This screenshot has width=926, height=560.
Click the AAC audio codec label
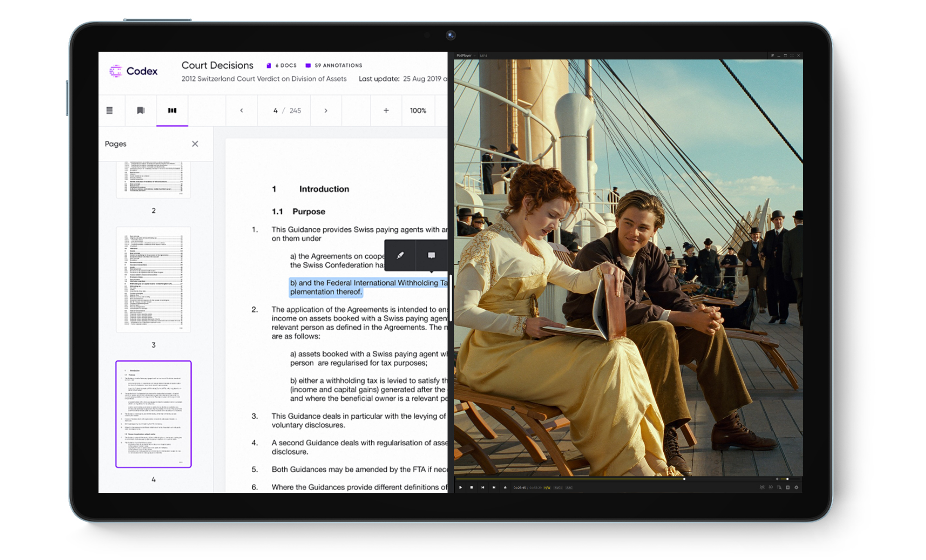click(x=569, y=488)
